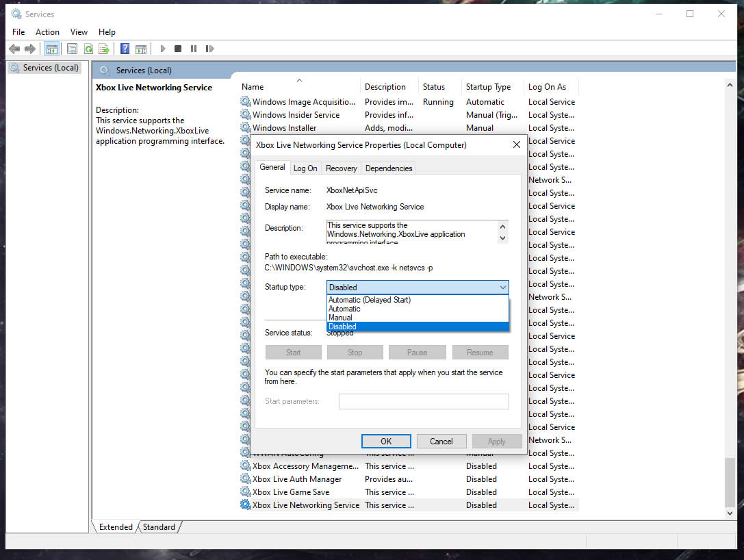Image resolution: width=744 pixels, height=560 pixels.
Task: Click gear icon of Xbox Accessory Management row
Action: (245, 466)
